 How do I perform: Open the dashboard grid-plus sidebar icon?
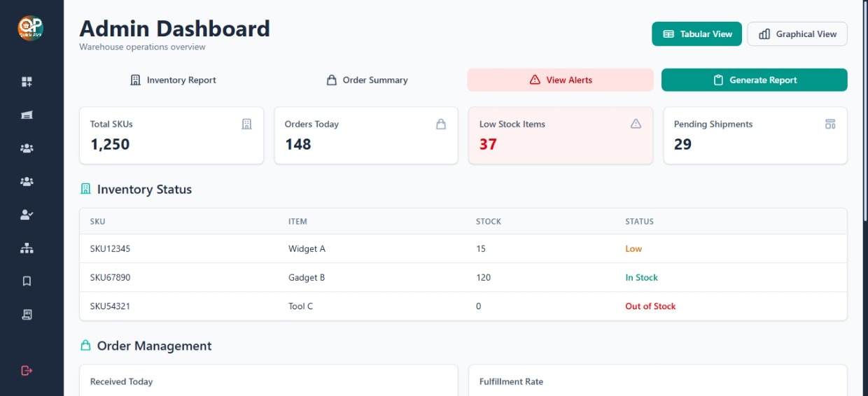pyautogui.click(x=27, y=82)
